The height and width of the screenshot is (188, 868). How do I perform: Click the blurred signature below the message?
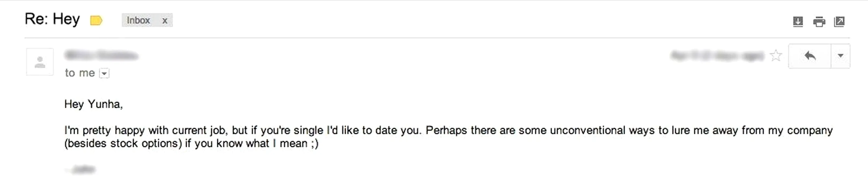[81, 169]
